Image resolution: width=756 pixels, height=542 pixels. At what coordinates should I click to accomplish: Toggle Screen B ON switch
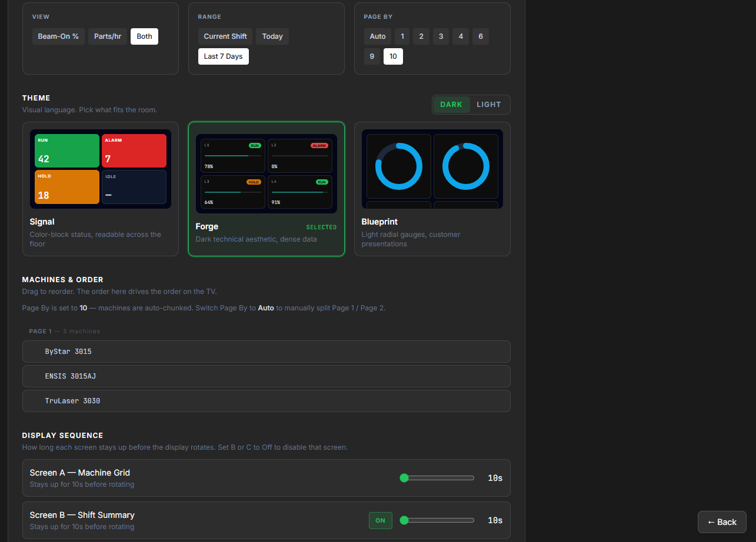pos(381,520)
